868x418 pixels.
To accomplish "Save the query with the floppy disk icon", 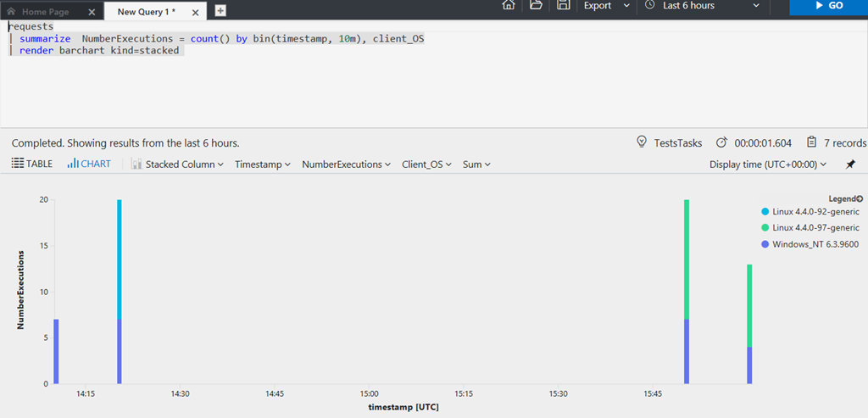I will click(x=563, y=5).
